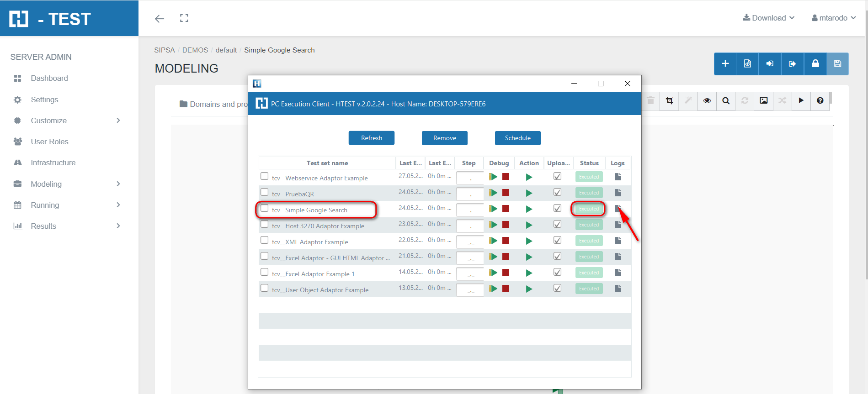This screenshot has height=394, width=868.
Task: Click the blue lock icon button
Action: pyautogui.click(x=815, y=63)
